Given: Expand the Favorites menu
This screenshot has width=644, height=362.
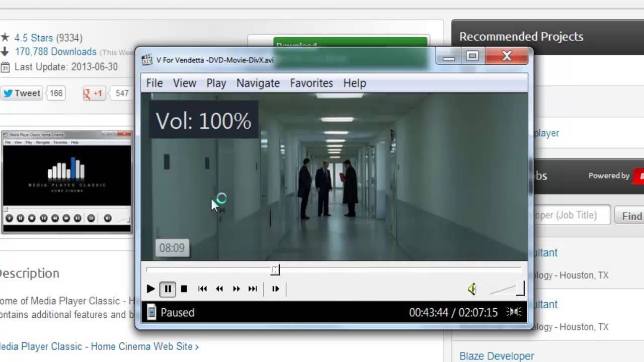Looking at the screenshot, I should 311,83.
